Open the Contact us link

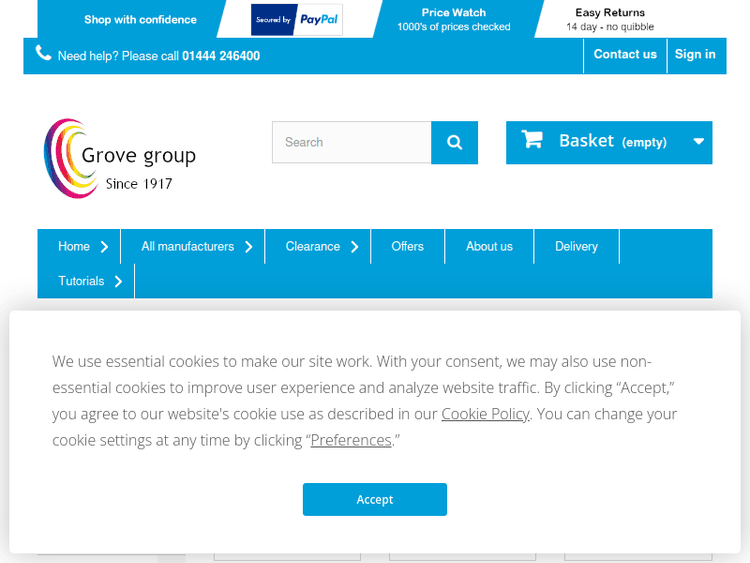(625, 55)
